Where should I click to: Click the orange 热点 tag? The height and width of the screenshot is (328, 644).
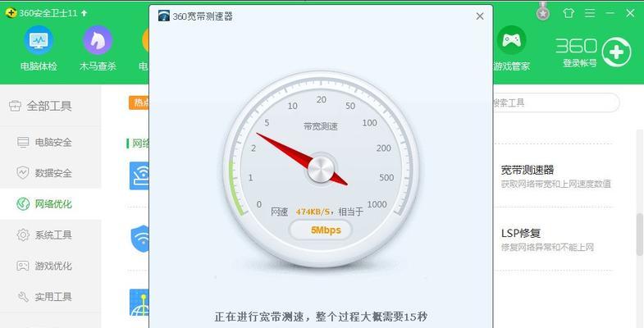(139, 102)
